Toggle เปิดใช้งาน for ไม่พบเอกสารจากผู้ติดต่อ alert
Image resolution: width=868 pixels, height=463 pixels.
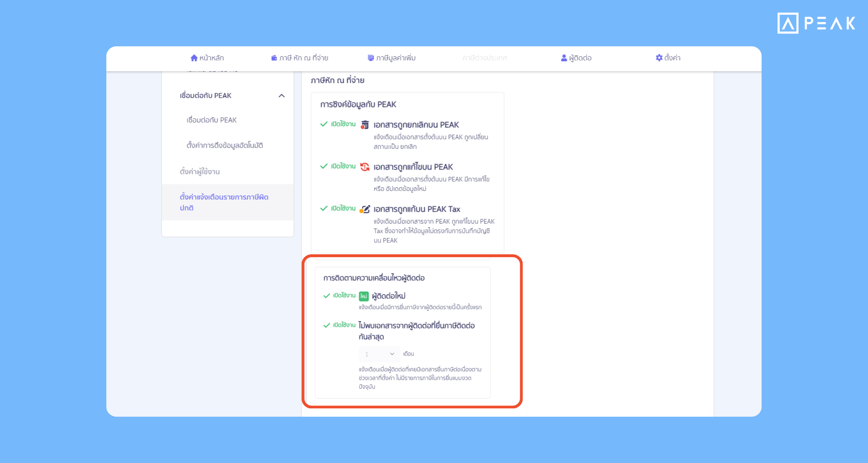[x=339, y=325]
